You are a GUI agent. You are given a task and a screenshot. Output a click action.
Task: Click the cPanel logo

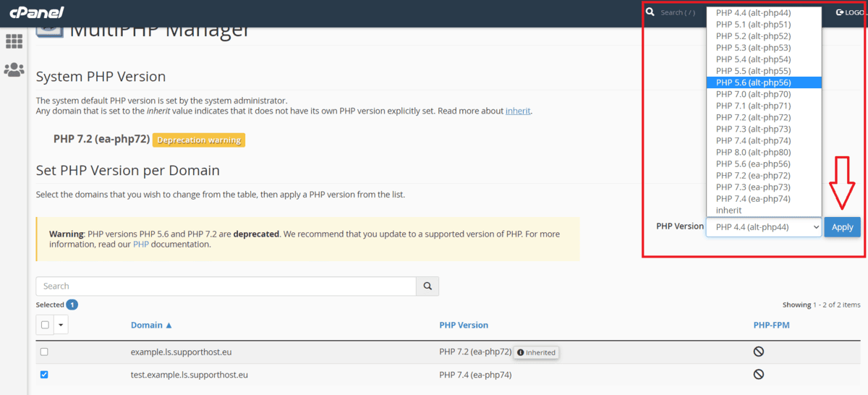[36, 12]
